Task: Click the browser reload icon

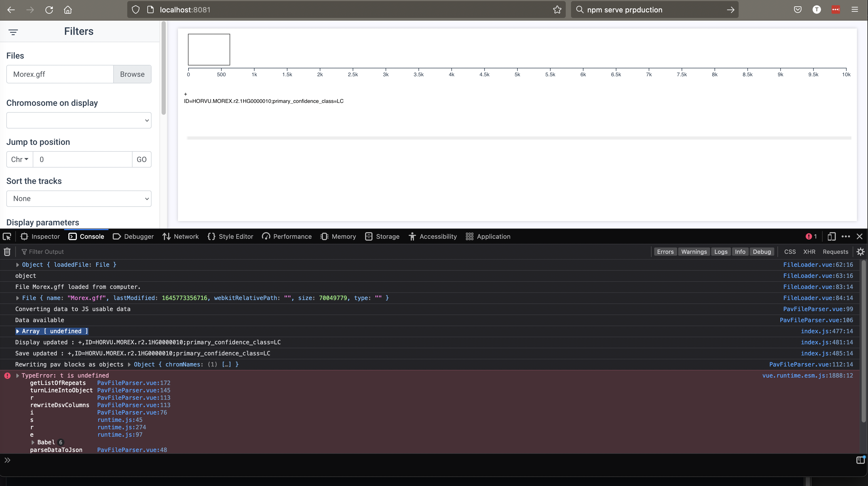Action: (x=49, y=10)
